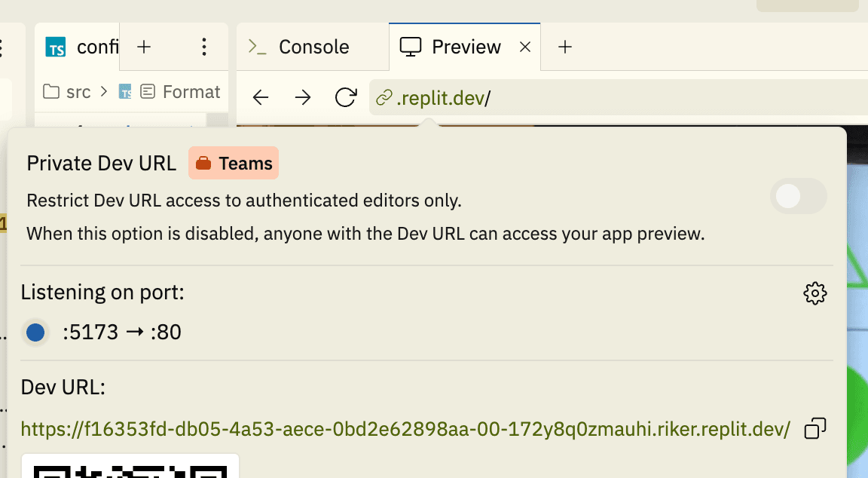
Task: Close the Preview tab
Action: (x=525, y=47)
